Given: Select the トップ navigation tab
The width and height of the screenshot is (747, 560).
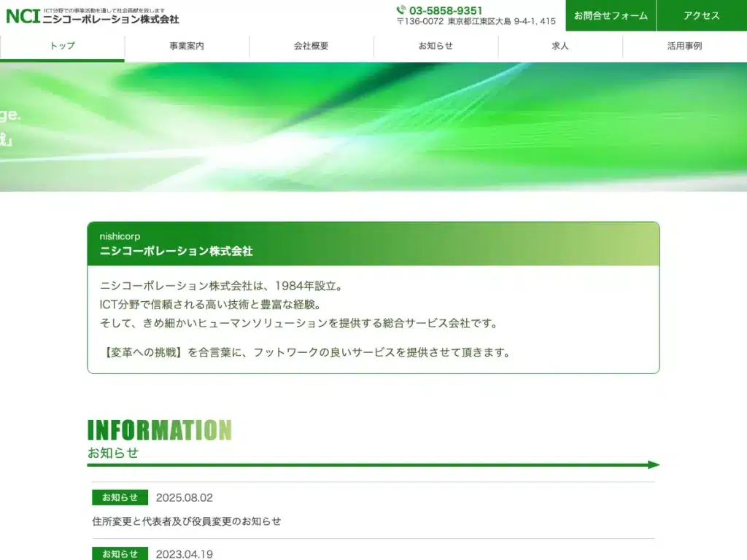Looking at the screenshot, I should point(63,46).
